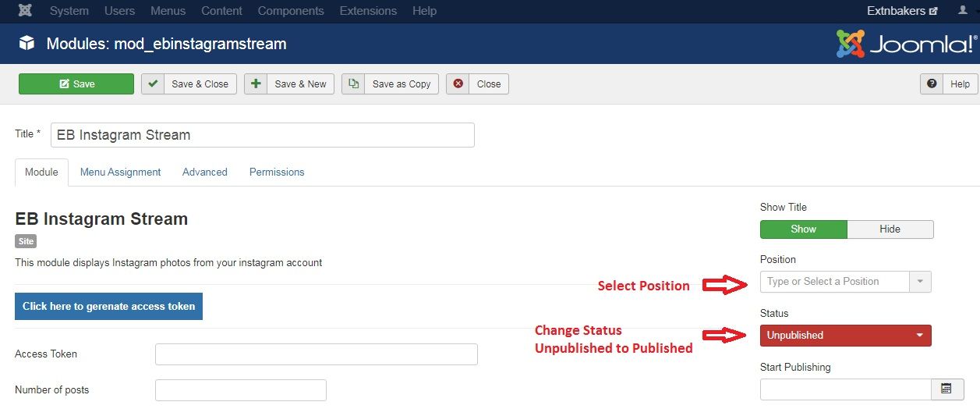Open the Users menu
This screenshot has width=980, height=416.
(119, 11)
